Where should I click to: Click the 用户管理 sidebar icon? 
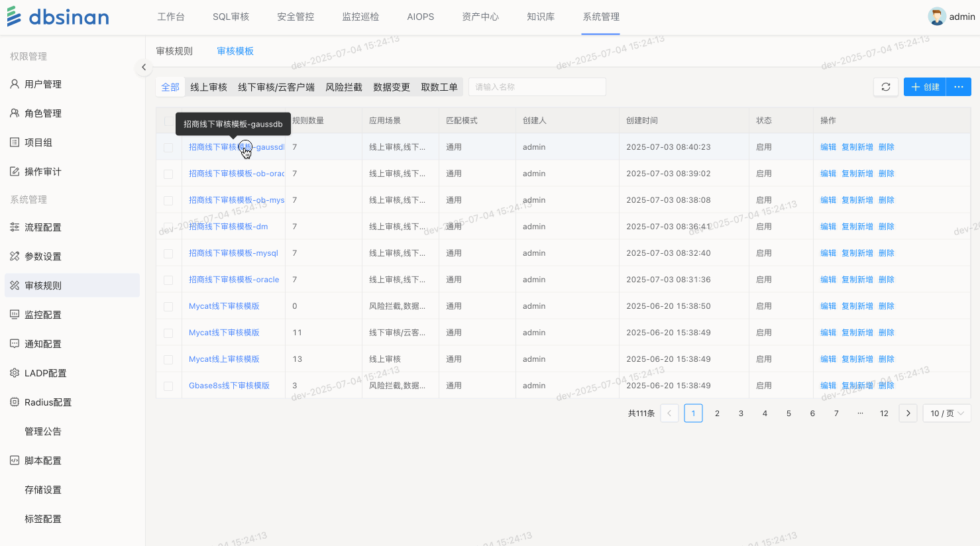tap(15, 84)
